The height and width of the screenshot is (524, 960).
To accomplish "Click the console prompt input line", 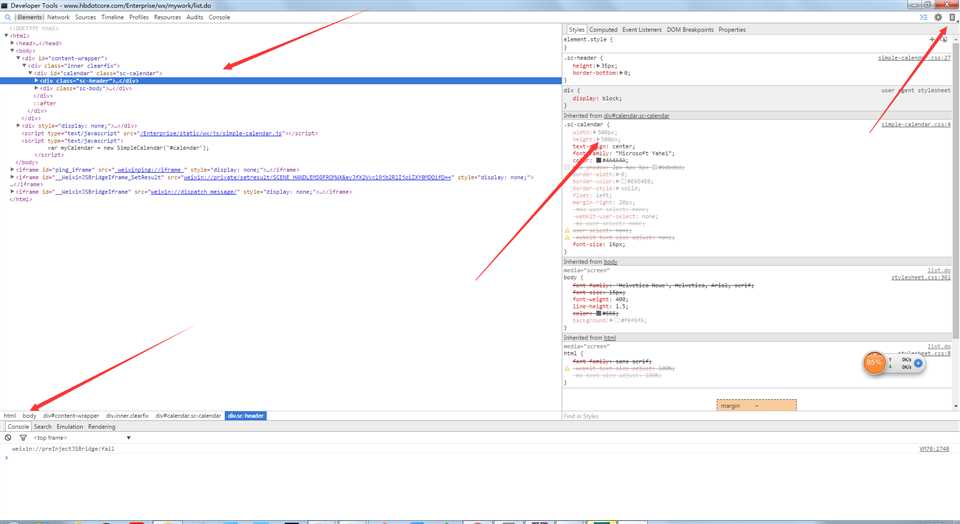I will [x=478, y=457].
